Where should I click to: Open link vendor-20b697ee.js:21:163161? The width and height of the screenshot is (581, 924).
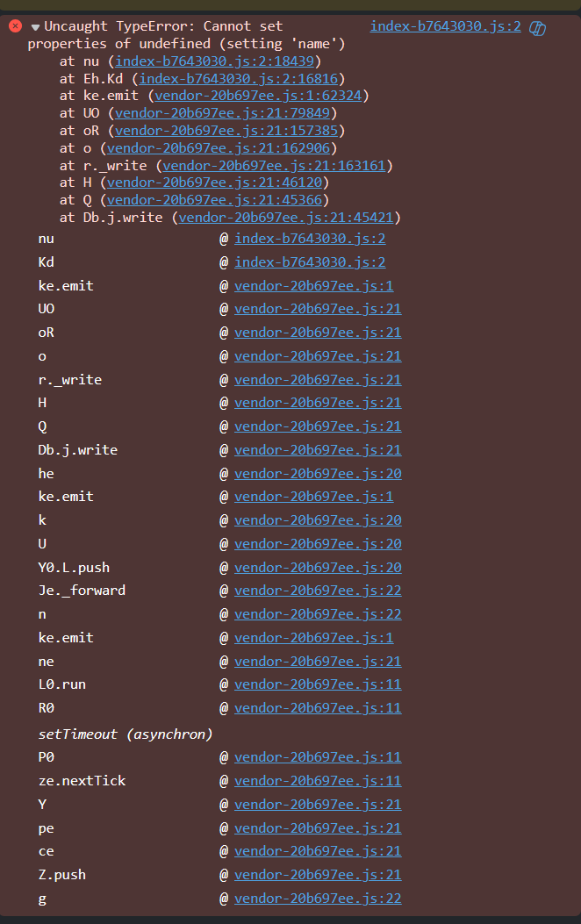pyautogui.click(x=274, y=166)
